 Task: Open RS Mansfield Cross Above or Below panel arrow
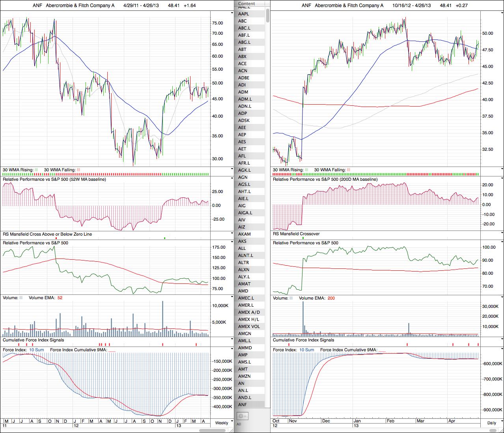click(232, 233)
